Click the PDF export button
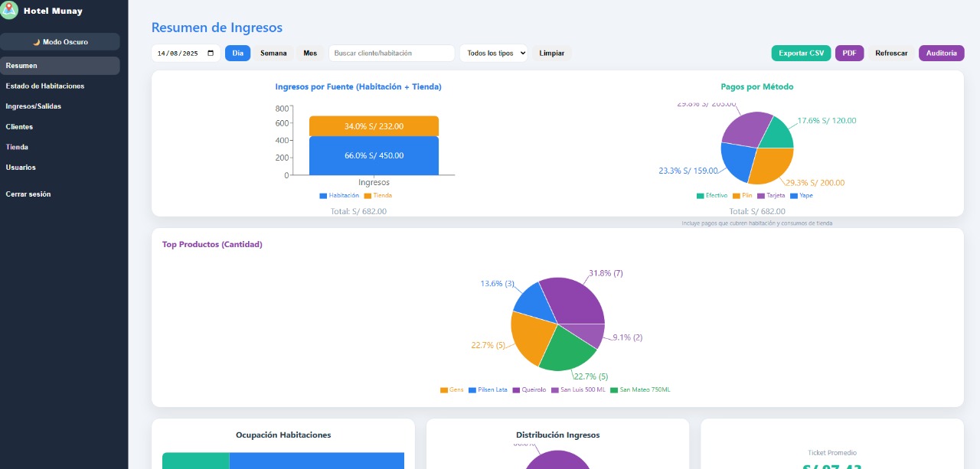 (x=849, y=53)
